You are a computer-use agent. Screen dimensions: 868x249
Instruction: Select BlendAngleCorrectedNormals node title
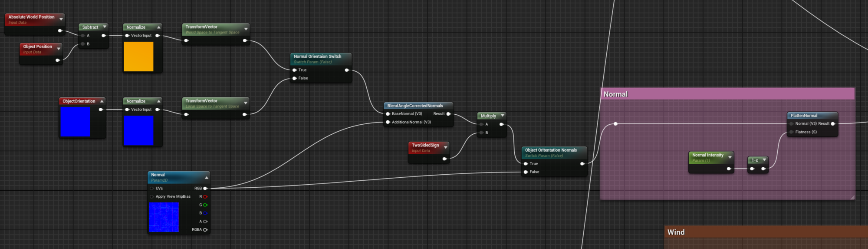point(415,106)
